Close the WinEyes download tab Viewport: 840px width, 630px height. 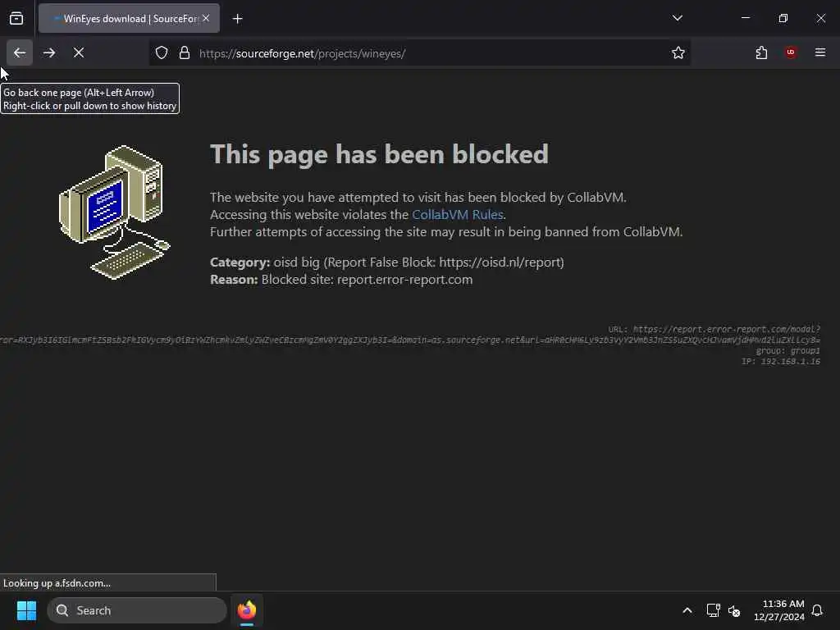coord(206,18)
